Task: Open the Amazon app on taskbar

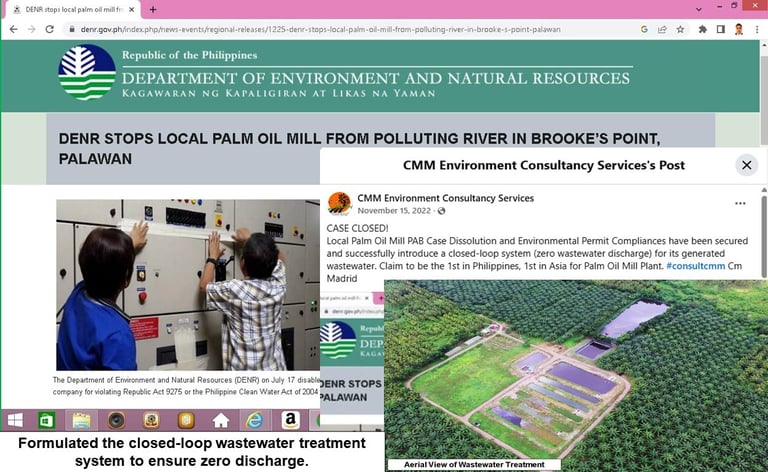Action: [x=290, y=420]
